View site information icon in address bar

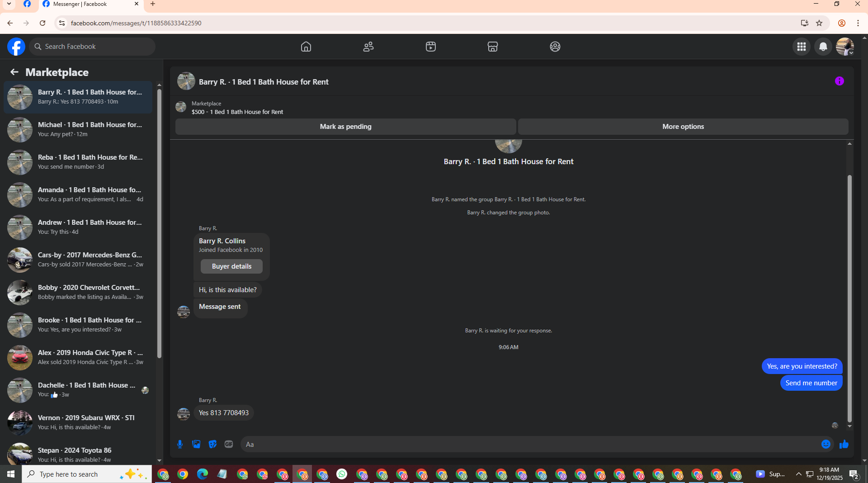click(x=62, y=23)
